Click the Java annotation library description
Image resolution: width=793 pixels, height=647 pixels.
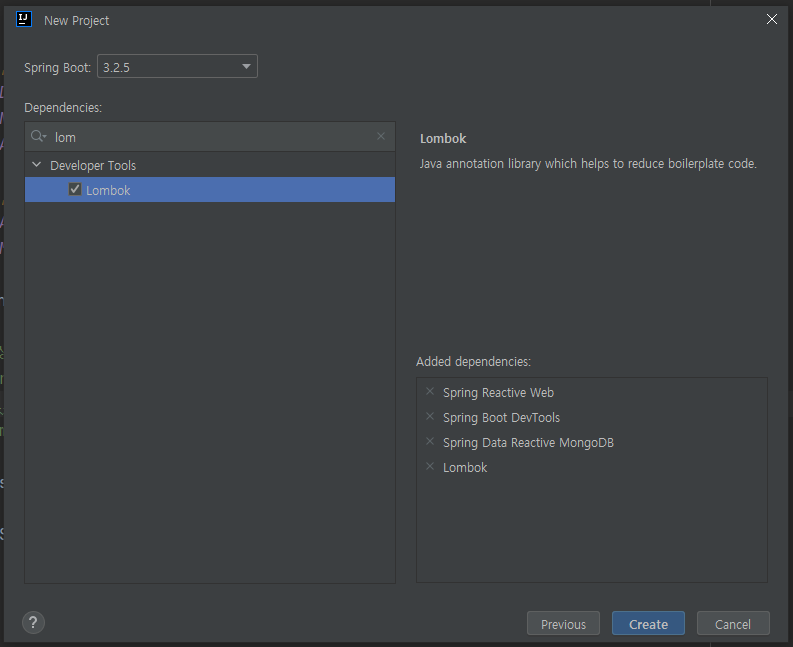tap(588, 164)
